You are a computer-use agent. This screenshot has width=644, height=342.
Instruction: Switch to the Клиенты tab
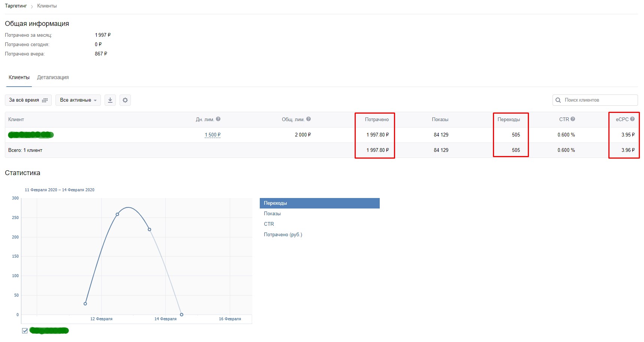[x=19, y=77]
